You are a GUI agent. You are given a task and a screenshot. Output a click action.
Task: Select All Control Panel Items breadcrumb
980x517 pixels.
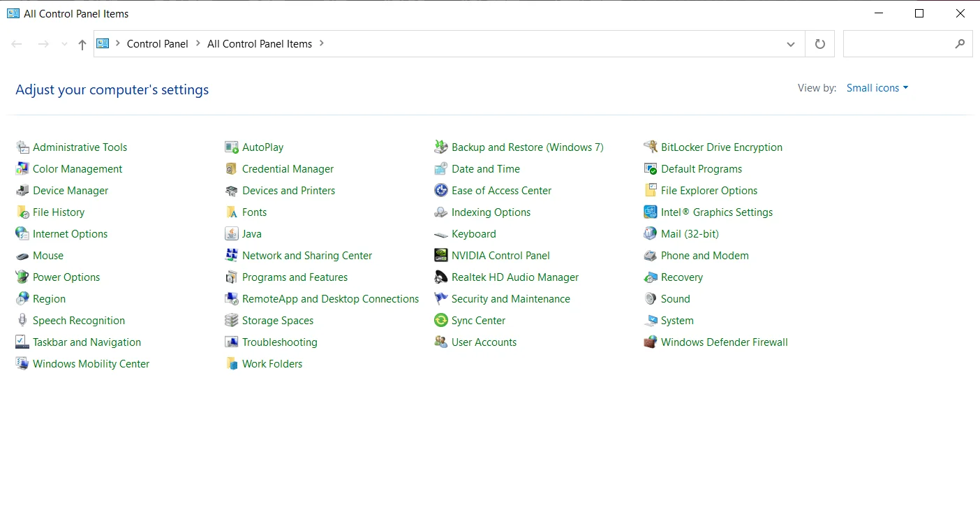(x=259, y=43)
